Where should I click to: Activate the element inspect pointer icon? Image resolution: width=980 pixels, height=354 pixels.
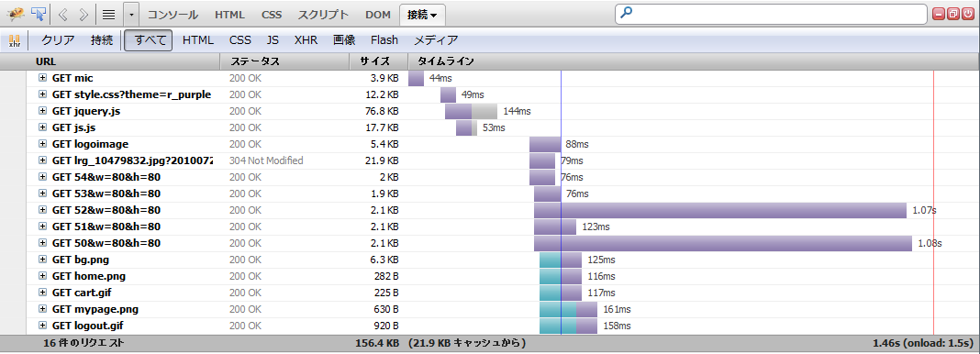click(x=39, y=14)
